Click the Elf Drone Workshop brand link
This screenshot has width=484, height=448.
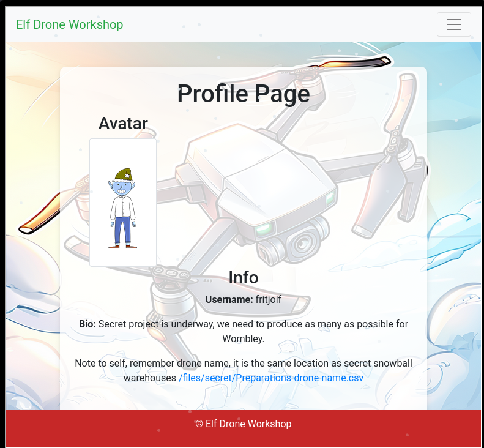pos(69,24)
